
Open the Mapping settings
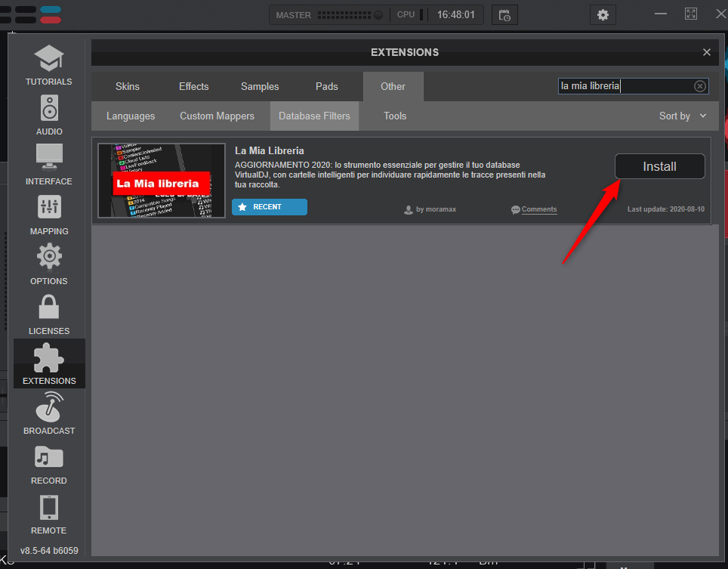click(x=49, y=215)
